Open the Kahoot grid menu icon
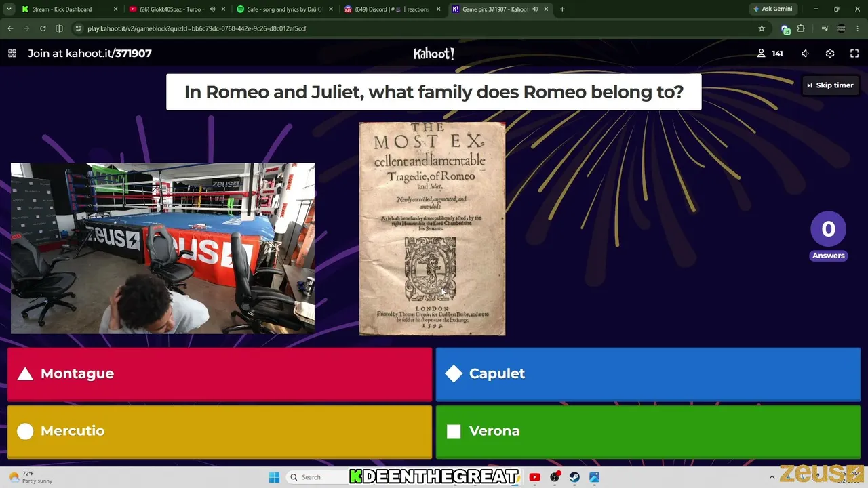 [12, 54]
